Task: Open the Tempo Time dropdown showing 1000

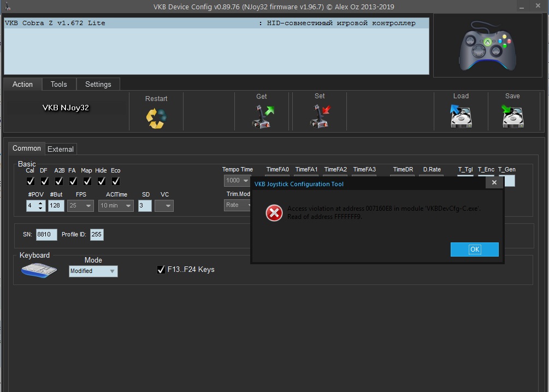Action: click(237, 181)
